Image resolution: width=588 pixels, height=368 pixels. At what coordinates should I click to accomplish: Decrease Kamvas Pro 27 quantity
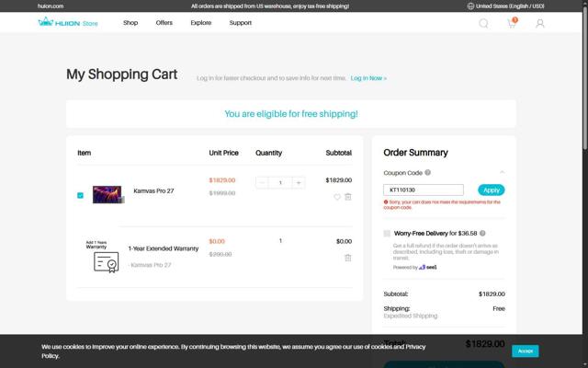pos(262,182)
